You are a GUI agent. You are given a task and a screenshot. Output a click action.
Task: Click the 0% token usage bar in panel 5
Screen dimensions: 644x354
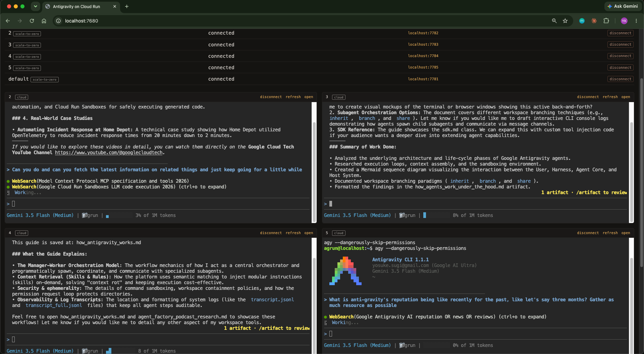pyautogui.click(x=436, y=345)
